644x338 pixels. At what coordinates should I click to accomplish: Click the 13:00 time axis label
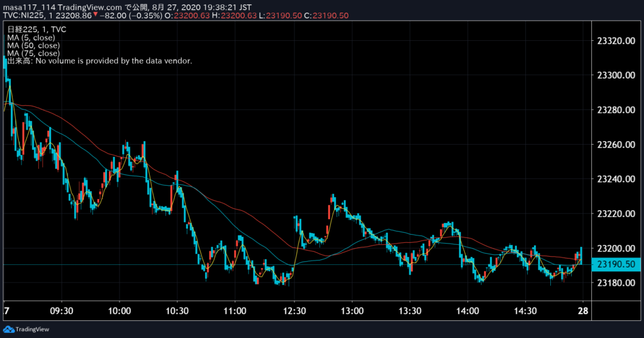(352, 311)
